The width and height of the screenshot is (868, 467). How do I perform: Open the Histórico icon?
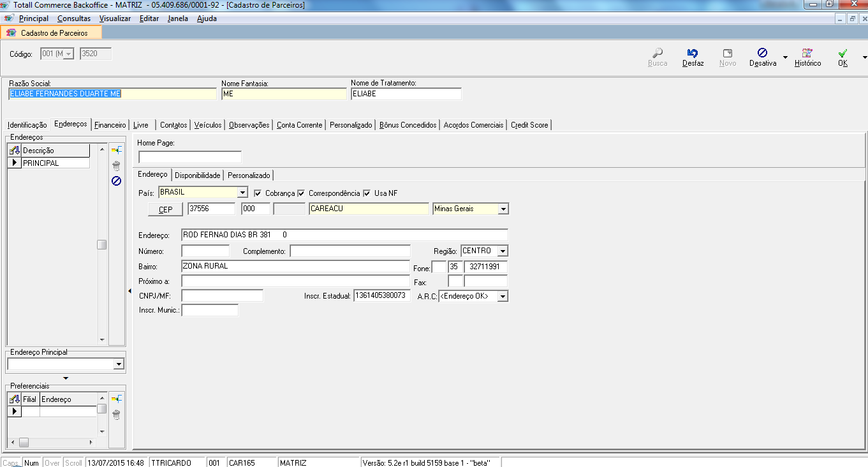[807, 53]
